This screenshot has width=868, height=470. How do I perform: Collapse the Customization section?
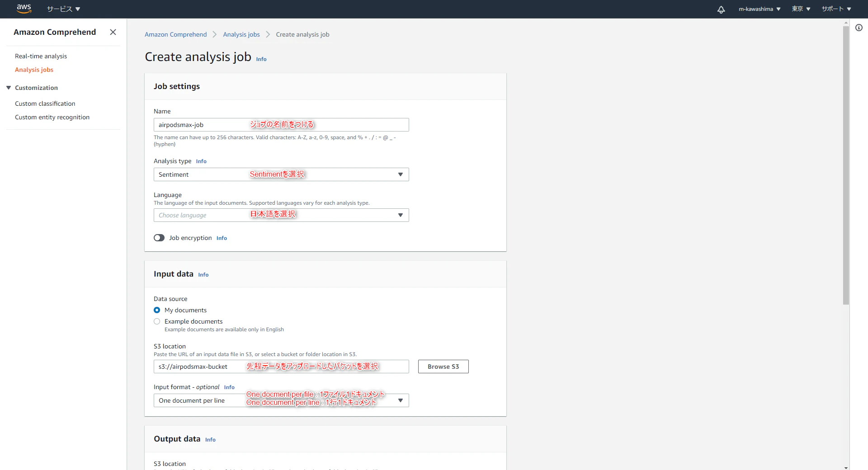(9, 88)
